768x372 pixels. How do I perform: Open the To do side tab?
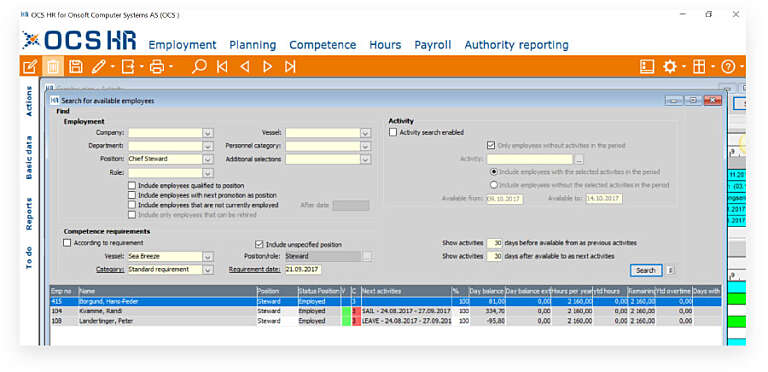(29, 257)
